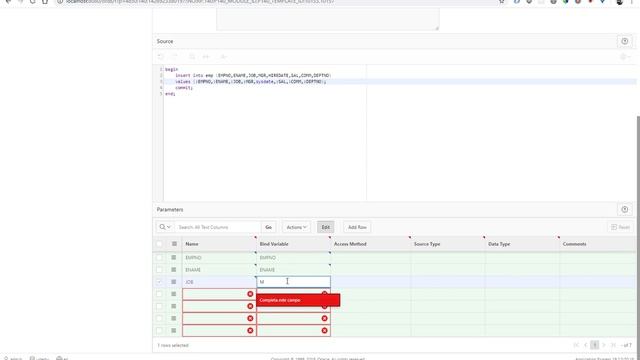Go to last page of Parameters grid
This screenshot has width=640, height=360.
click(x=613, y=345)
